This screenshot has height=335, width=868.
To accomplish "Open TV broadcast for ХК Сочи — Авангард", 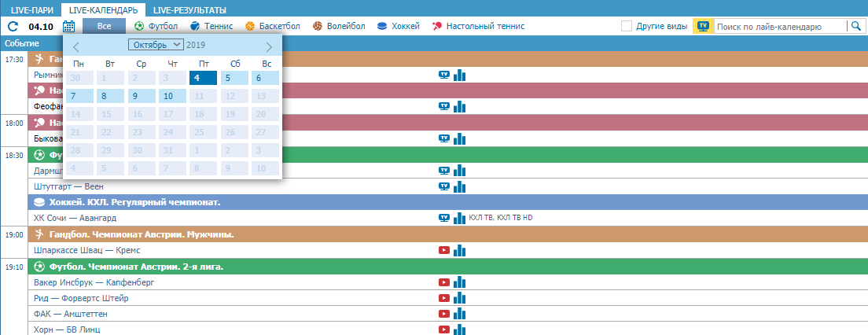I will tap(444, 218).
